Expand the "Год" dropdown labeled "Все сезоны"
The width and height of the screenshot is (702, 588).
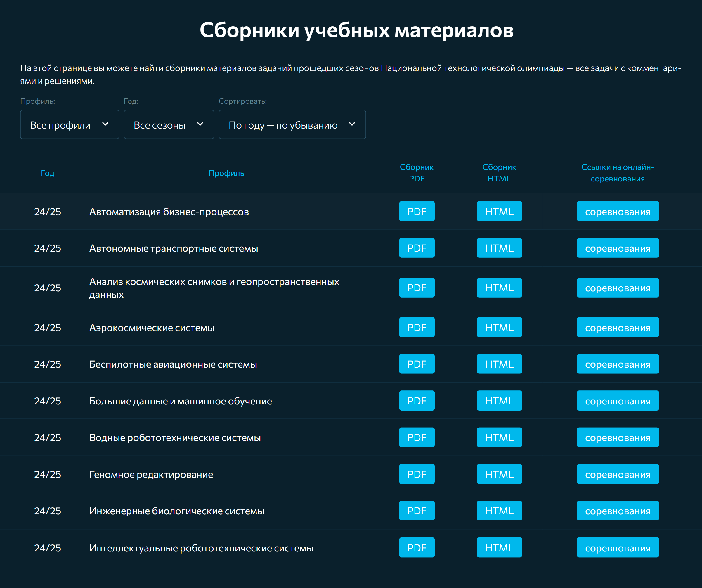(x=169, y=124)
